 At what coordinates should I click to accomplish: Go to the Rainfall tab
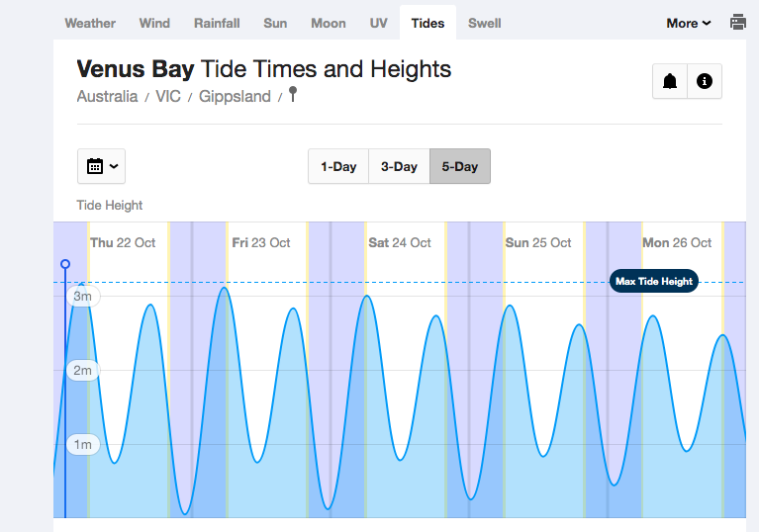tap(217, 23)
